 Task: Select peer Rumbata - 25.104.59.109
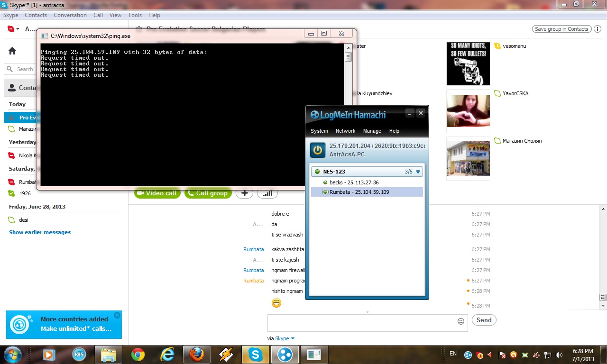(367, 192)
